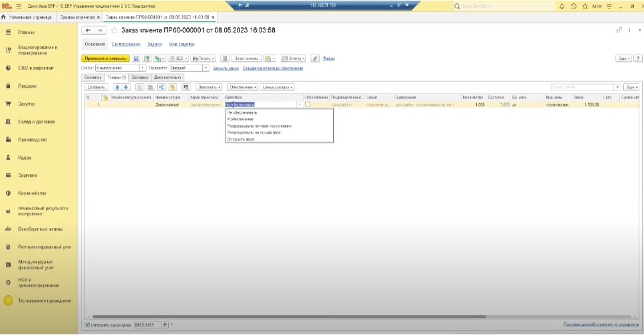The image size is (644, 335).
Task: Toggle Отгружать одной датой checkbox
Action: (x=88, y=325)
